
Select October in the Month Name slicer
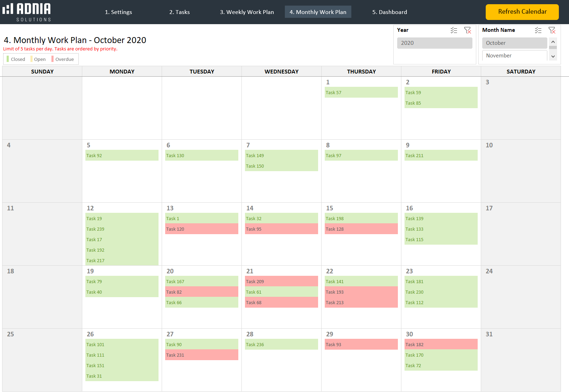(514, 43)
